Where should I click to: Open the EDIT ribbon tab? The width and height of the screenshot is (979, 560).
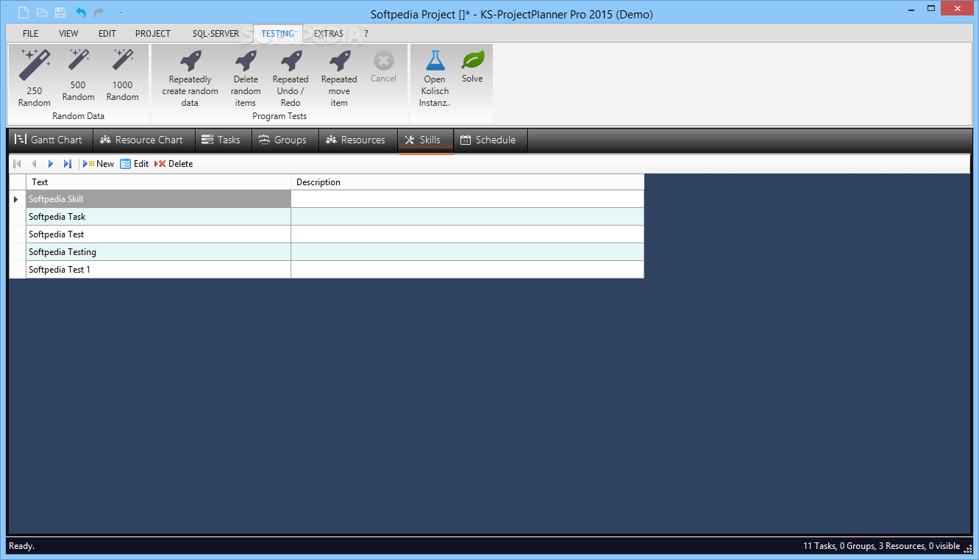(x=107, y=34)
